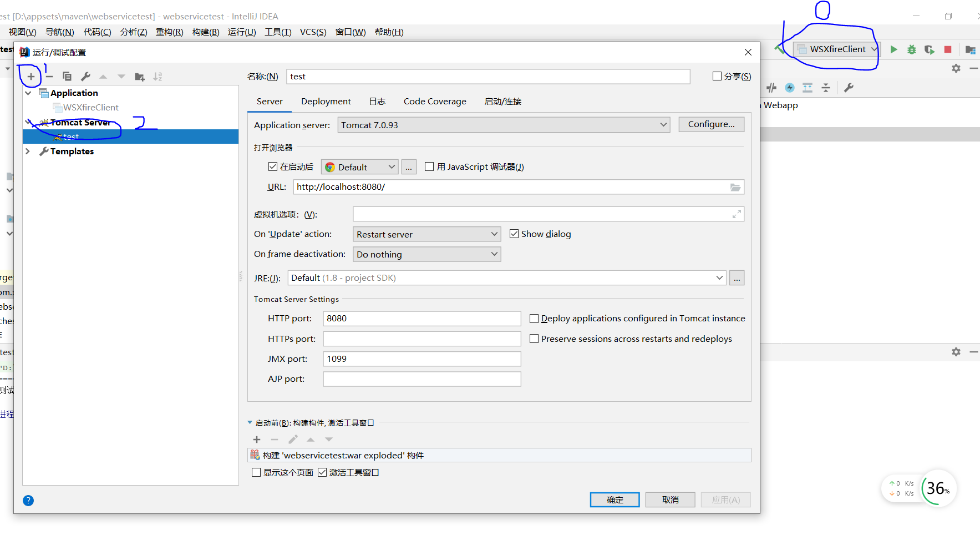Open Application server Tomcat 7.0.93 dropdown

(504, 125)
